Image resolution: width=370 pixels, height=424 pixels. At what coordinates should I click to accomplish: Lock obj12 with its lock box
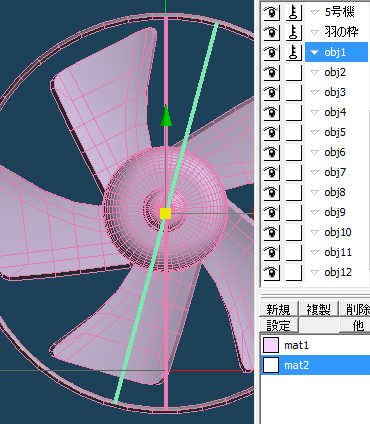coord(294,272)
